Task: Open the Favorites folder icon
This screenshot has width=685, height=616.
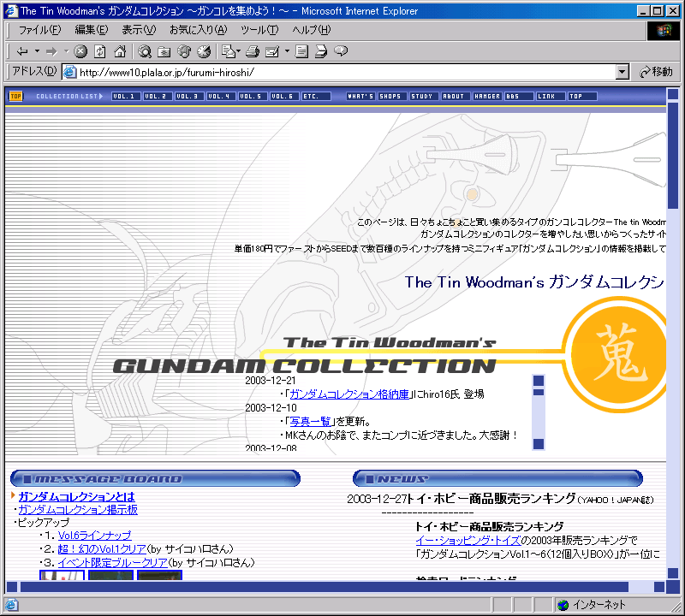Action: (x=164, y=51)
